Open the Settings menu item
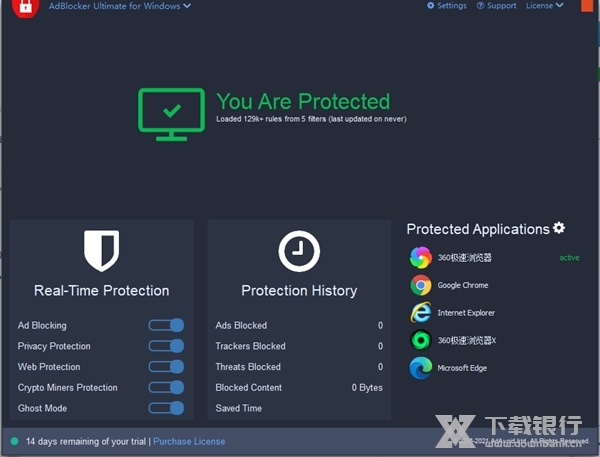The height and width of the screenshot is (457, 600). point(447,6)
